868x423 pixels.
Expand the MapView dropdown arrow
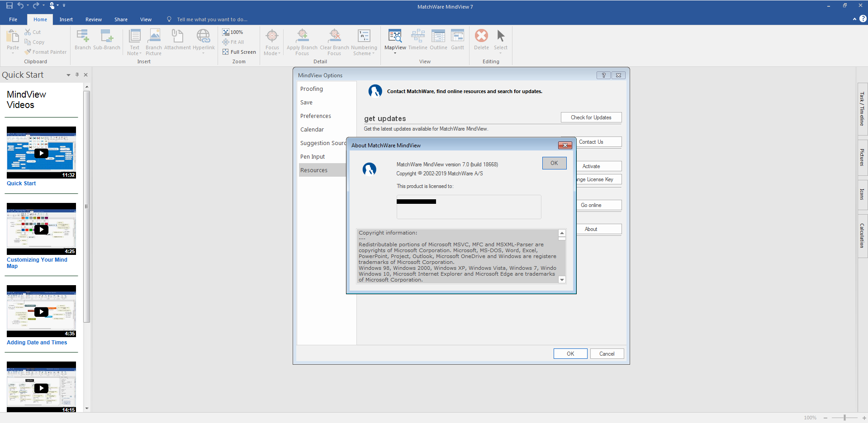pos(395,53)
